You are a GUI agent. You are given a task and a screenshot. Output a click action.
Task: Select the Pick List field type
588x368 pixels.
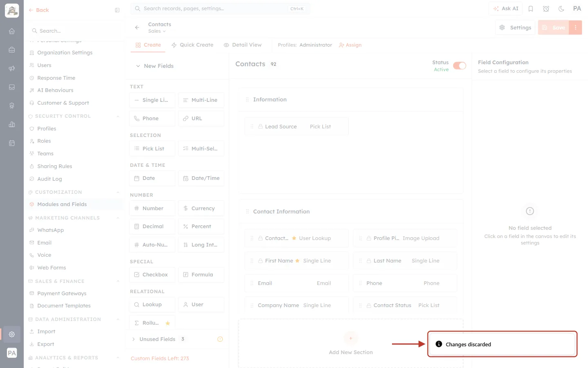pos(152,148)
